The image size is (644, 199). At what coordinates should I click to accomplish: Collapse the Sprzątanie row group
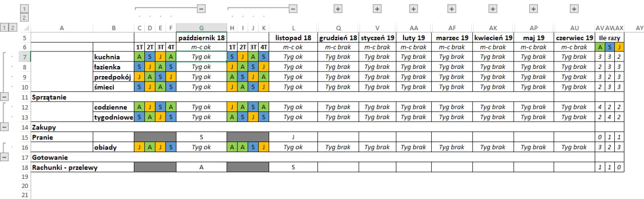[x=5, y=97]
